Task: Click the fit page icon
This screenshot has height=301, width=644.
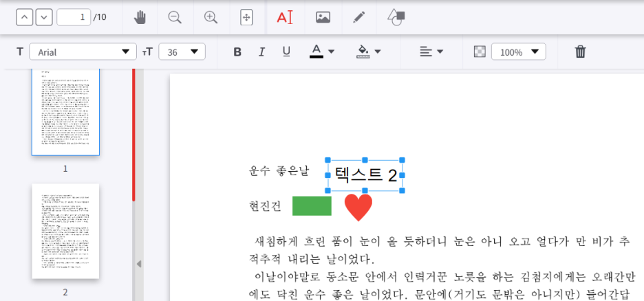Action: [246, 17]
